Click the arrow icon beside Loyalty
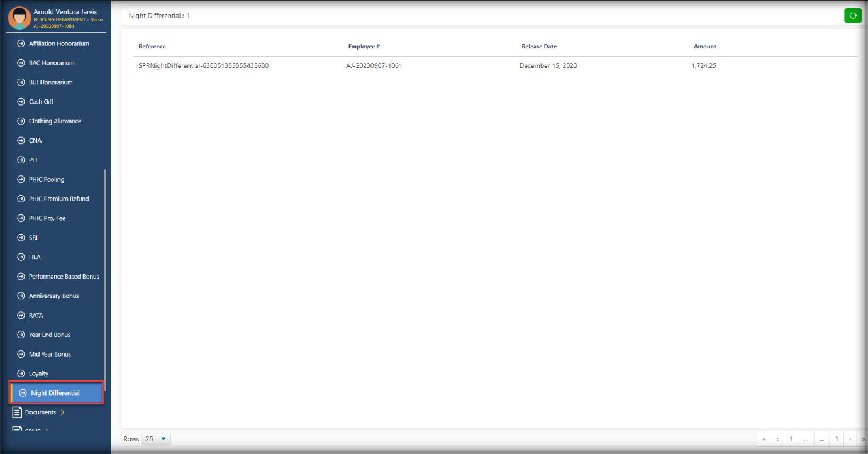Screen dimensions: 868x454 point(21,374)
